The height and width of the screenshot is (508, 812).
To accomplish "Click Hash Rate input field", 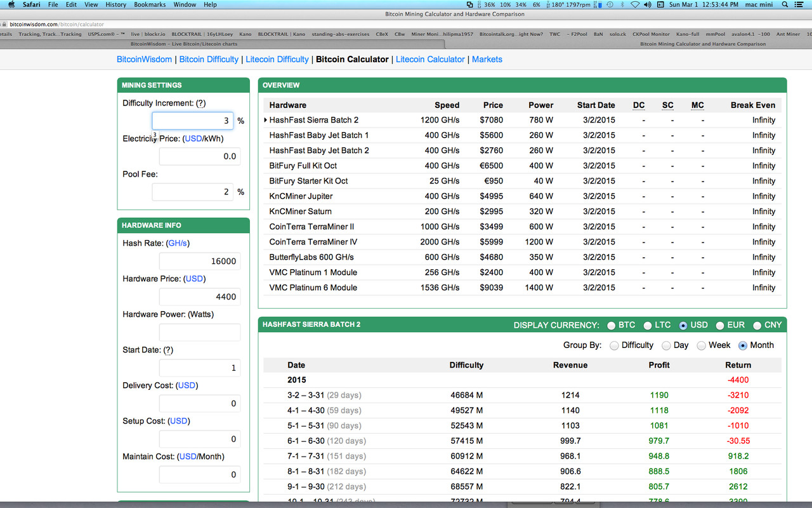I will pos(200,261).
